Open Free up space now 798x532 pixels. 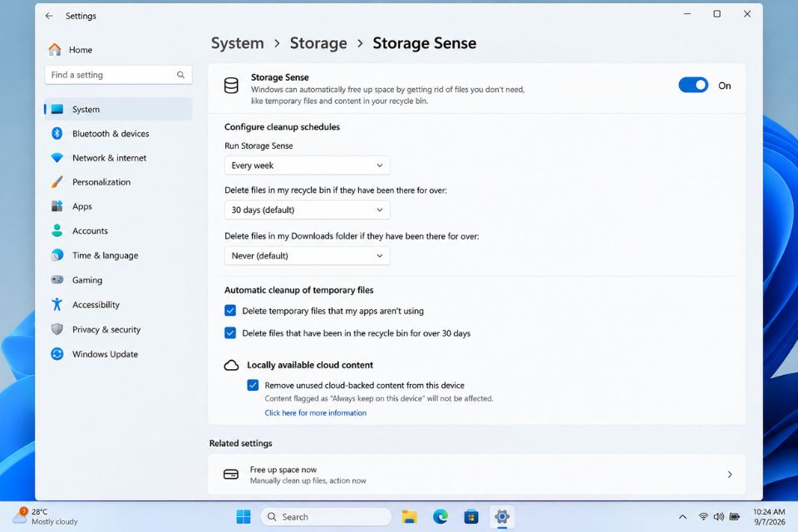tap(477, 475)
